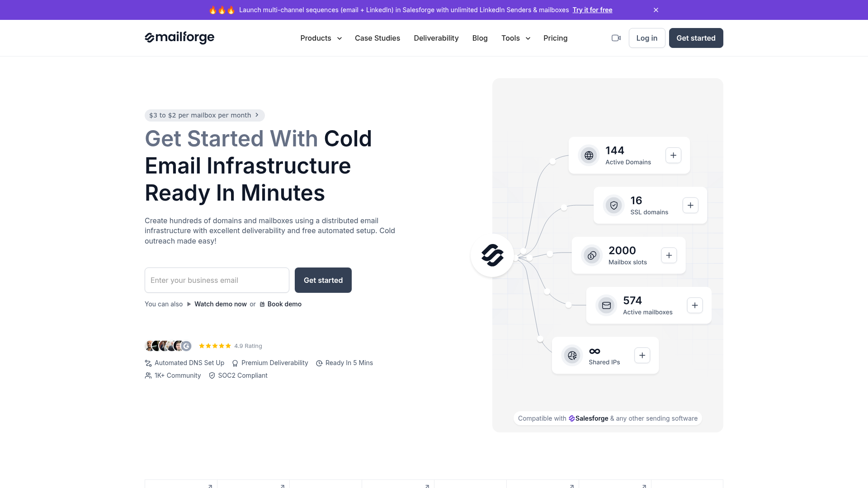Click the Mailbox slots coin icon
This screenshot has height=488, width=868.
pyautogui.click(x=592, y=256)
